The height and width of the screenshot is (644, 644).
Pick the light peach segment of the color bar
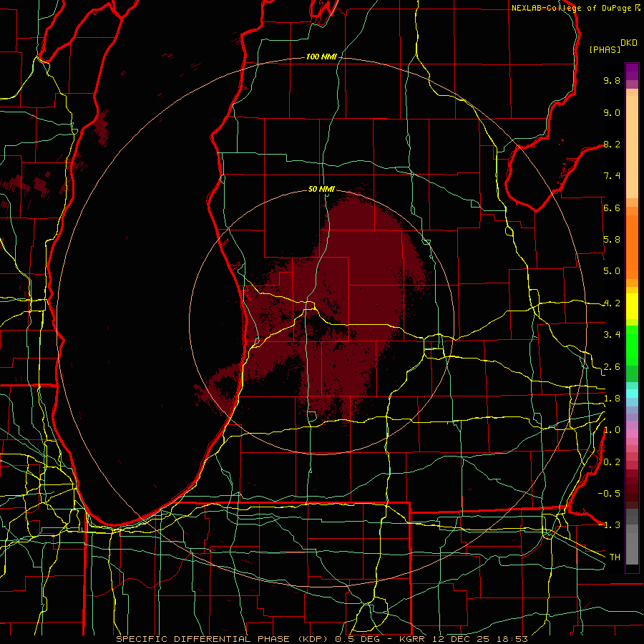click(632, 148)
